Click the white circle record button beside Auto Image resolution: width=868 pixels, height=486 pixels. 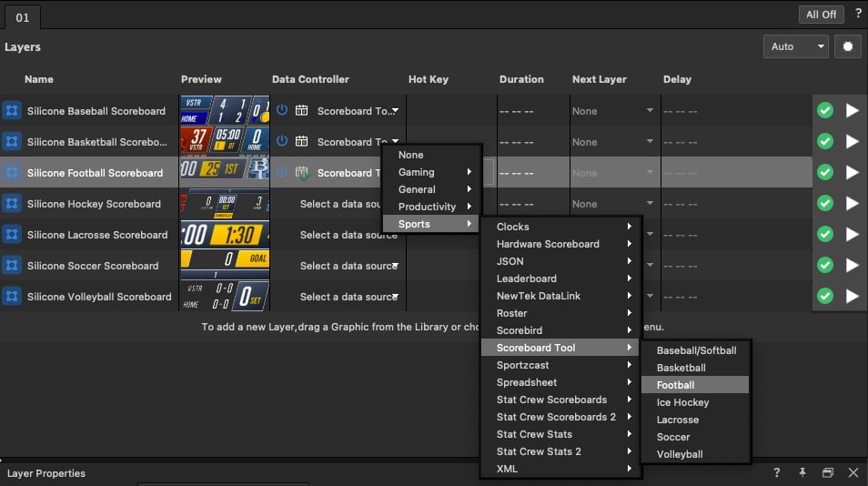click(847, 46)
